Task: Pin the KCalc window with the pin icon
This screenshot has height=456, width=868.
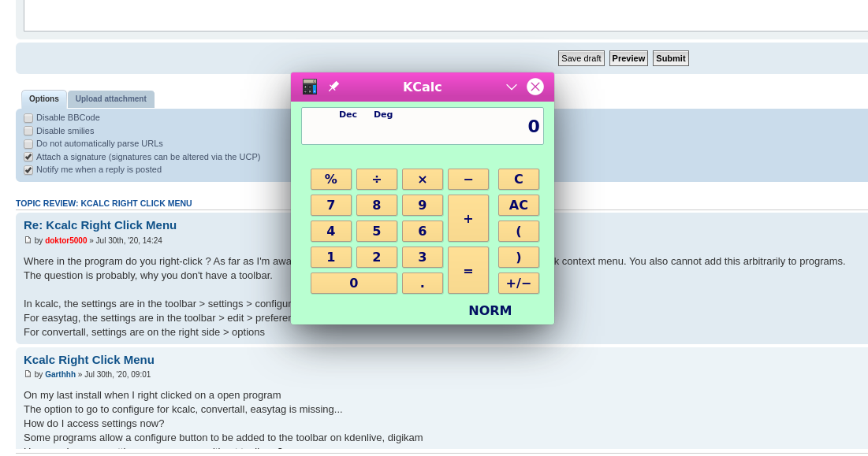Action: click(333, 87)
